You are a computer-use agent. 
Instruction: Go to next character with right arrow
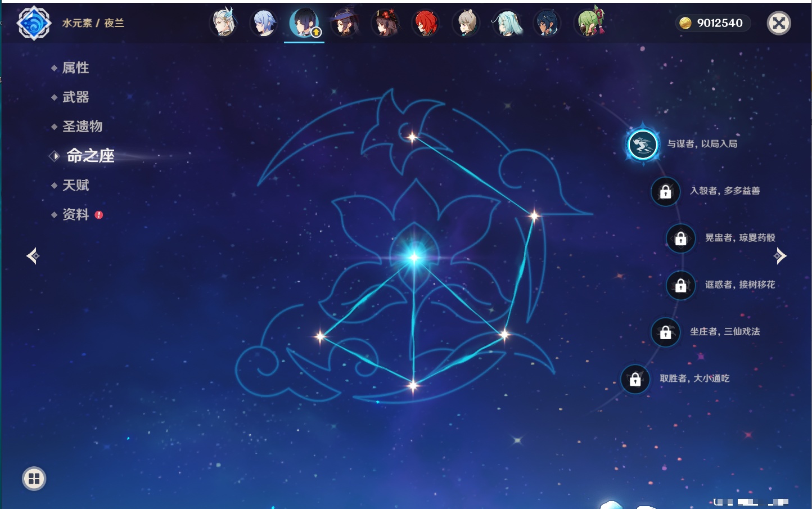pyautogui.click(x=780, y=256)
